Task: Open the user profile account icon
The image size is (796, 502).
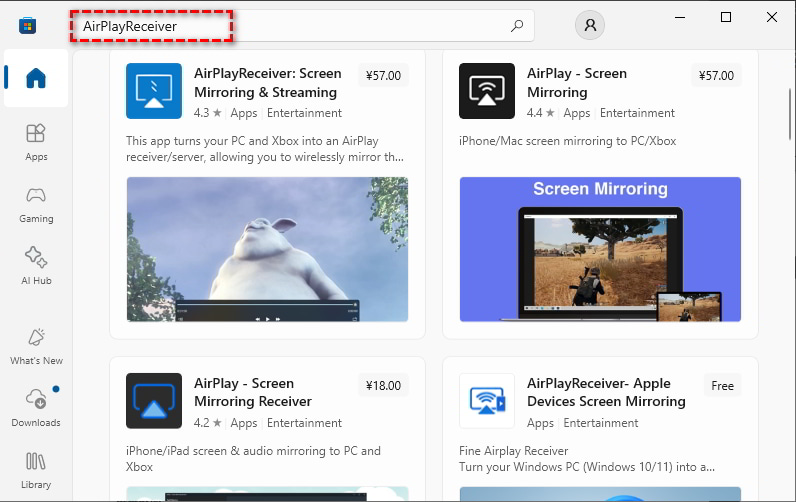Action: [590, 25]
